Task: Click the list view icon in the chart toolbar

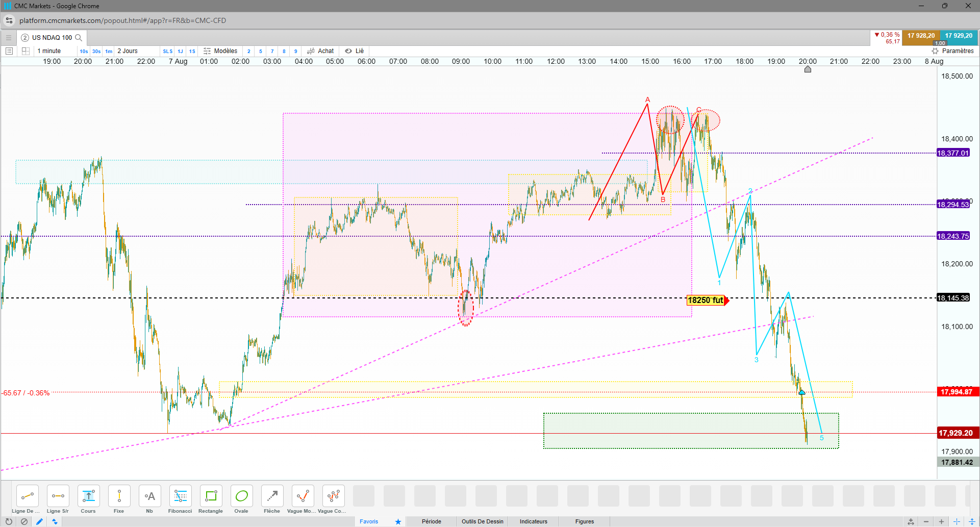Action: [9, 51]
